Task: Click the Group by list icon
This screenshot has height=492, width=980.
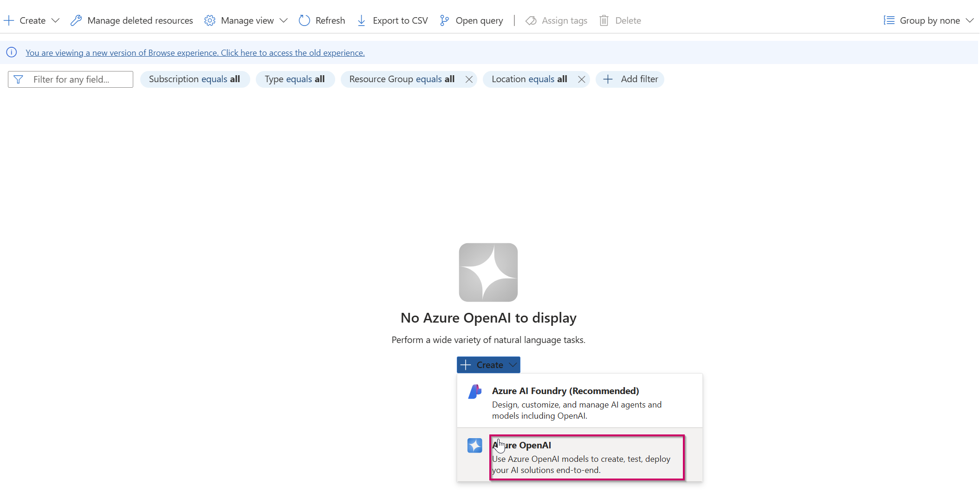Action: (889, 20)
